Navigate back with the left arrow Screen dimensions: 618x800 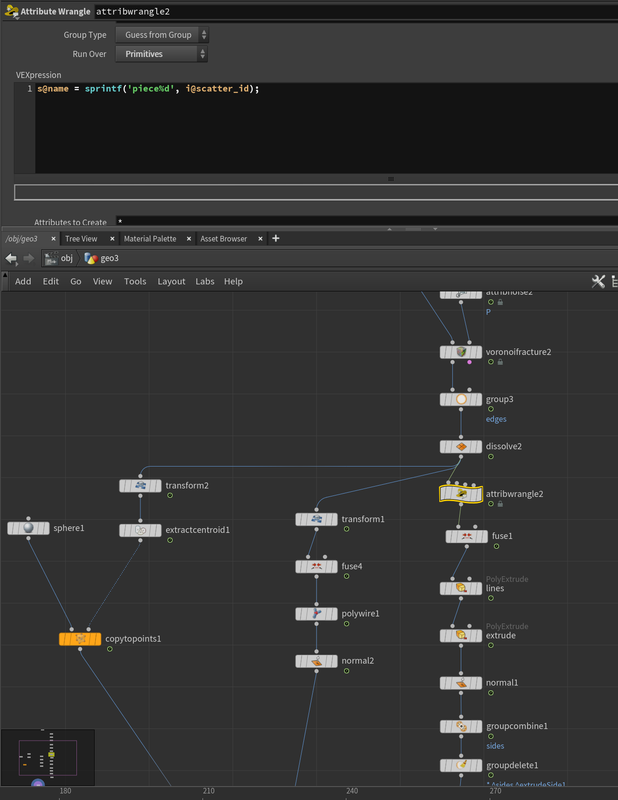pos(11,259)
